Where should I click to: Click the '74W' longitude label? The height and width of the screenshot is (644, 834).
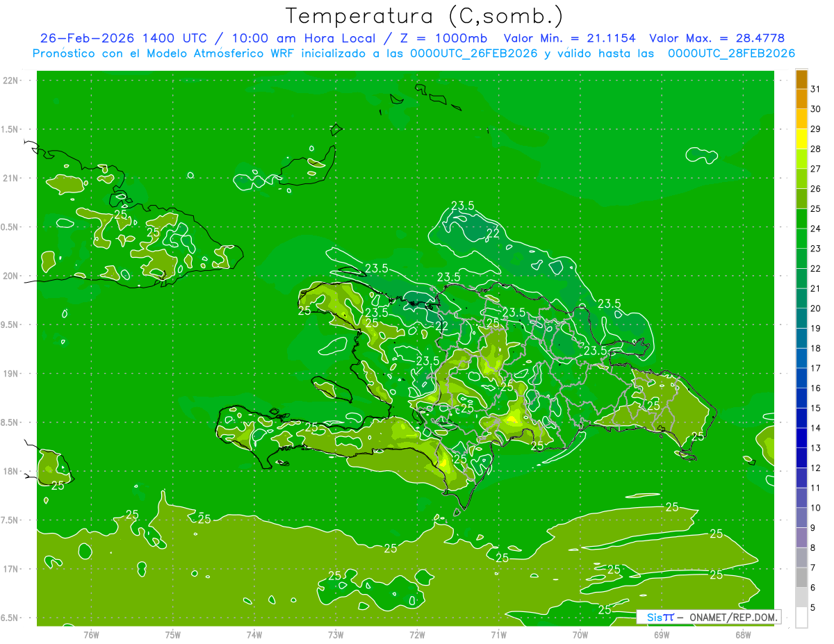click(x=254, y=634)
